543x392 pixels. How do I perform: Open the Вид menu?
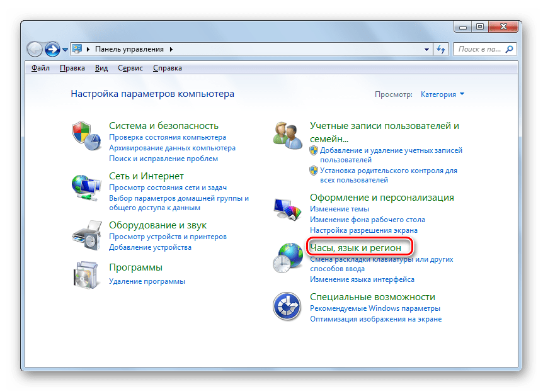[101, 68]
